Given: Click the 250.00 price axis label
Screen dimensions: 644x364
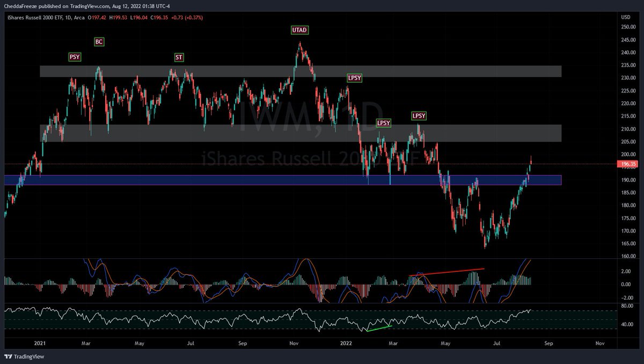Looking at the screenshot, I should pyautogui.click(x=628, y=27).
